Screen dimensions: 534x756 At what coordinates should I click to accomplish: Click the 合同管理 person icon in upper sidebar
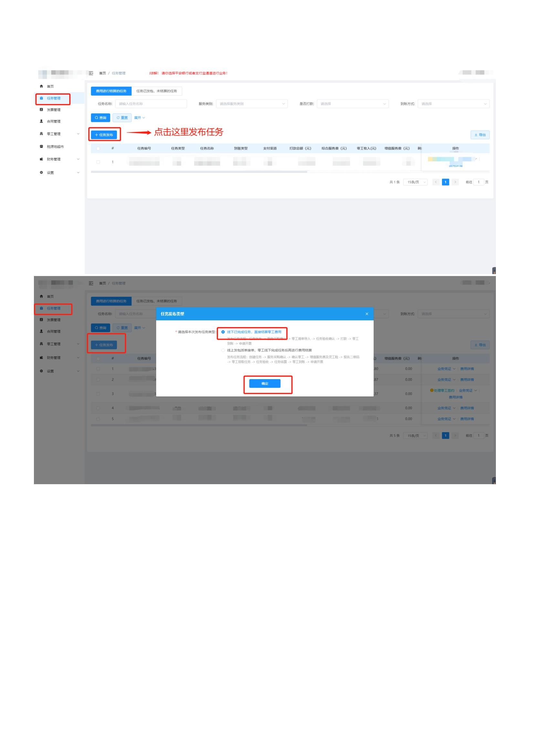click(x=41, y=121)
